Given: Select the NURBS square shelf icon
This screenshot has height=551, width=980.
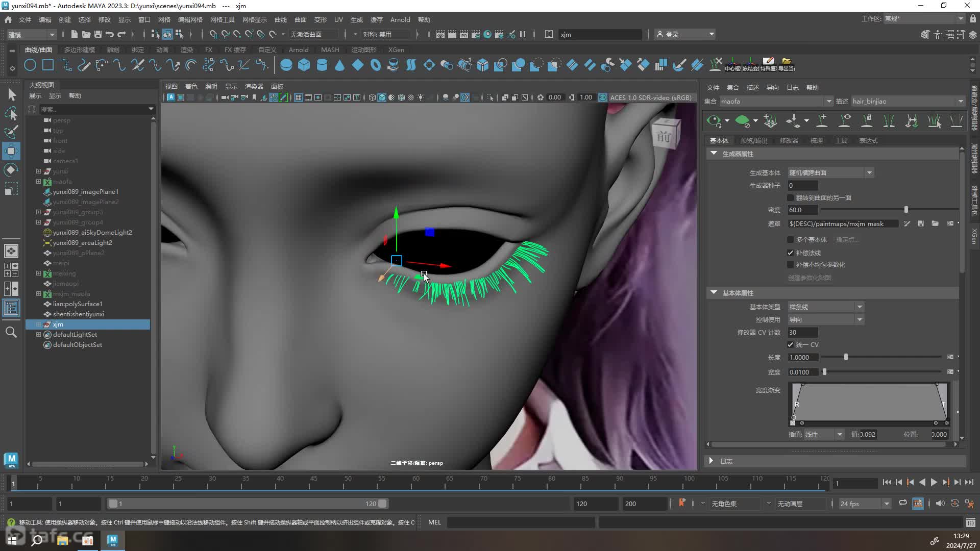Looking at the screenshot, I should point(48,65).
